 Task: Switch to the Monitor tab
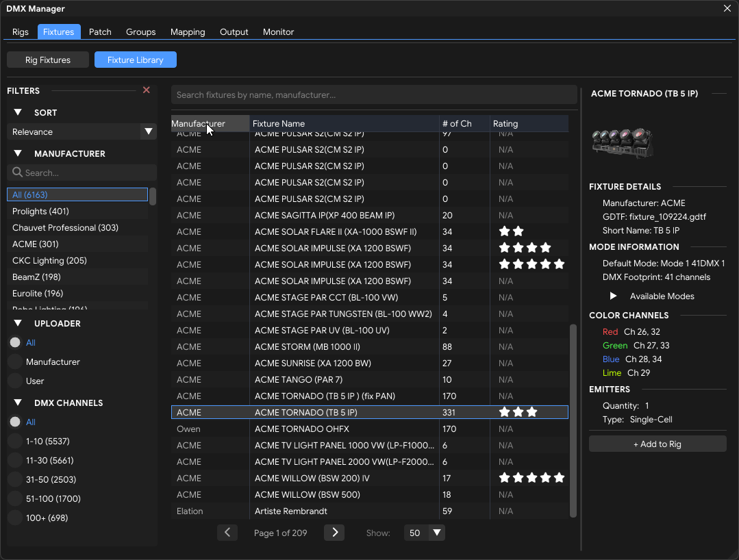(278, 31)
